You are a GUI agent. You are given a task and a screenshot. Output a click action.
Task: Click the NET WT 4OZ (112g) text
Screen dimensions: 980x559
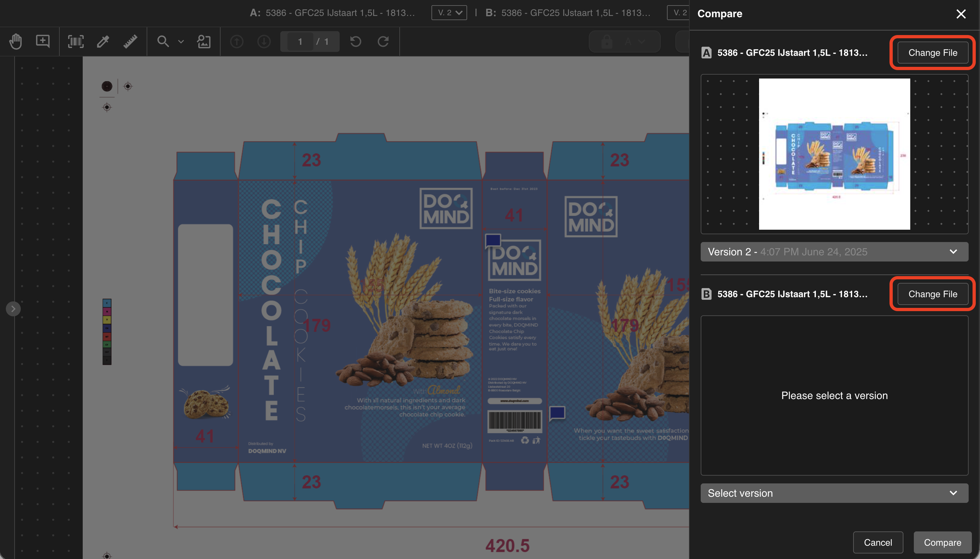click(x=447, y=446)
